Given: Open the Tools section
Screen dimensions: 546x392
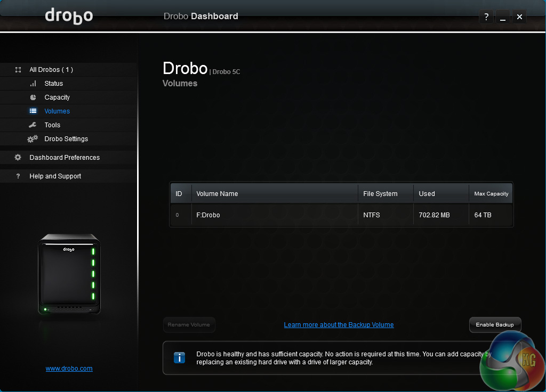Looking at the screenshot, I should [x=69, y=125].
